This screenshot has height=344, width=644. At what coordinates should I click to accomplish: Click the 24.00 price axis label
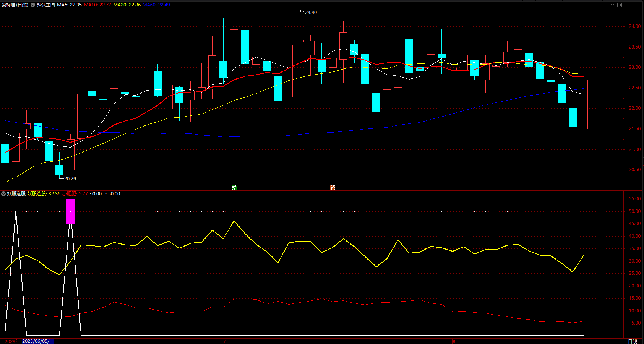634,26
